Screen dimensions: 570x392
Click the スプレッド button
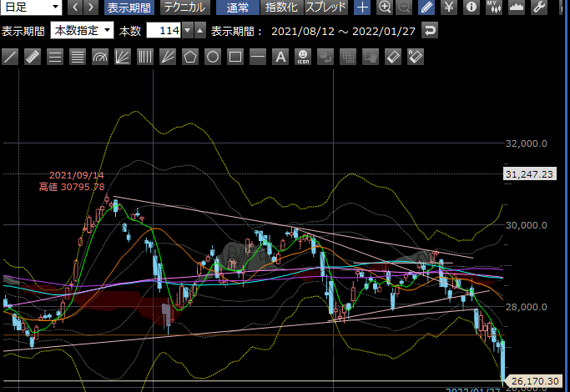(327, 8)
